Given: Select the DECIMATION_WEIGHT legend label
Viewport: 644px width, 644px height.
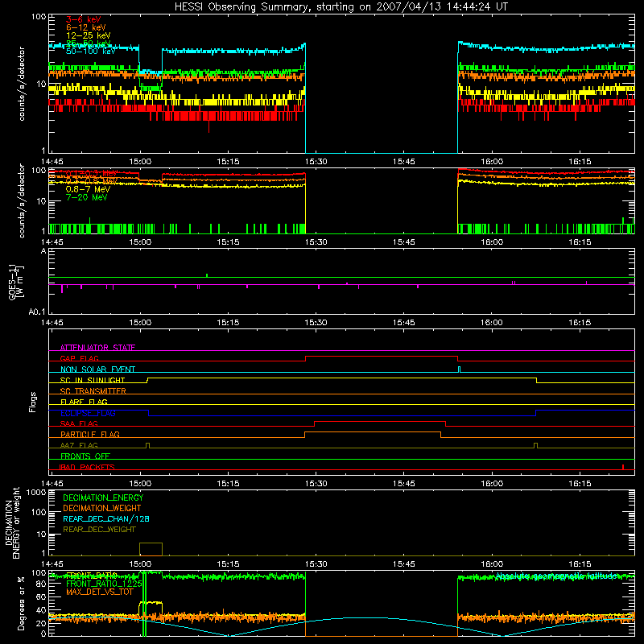Looking at the screenshot, I should (102, 508).
